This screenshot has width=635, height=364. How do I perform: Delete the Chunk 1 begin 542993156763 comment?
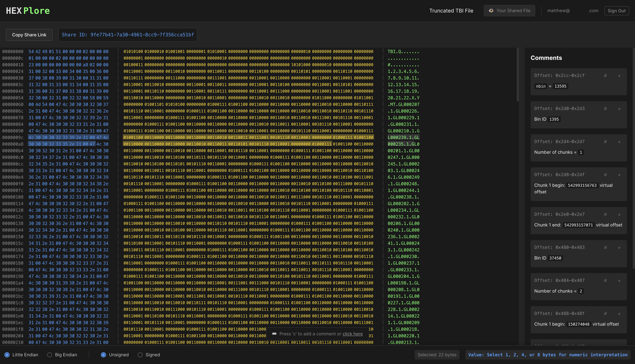click(619, 175)
